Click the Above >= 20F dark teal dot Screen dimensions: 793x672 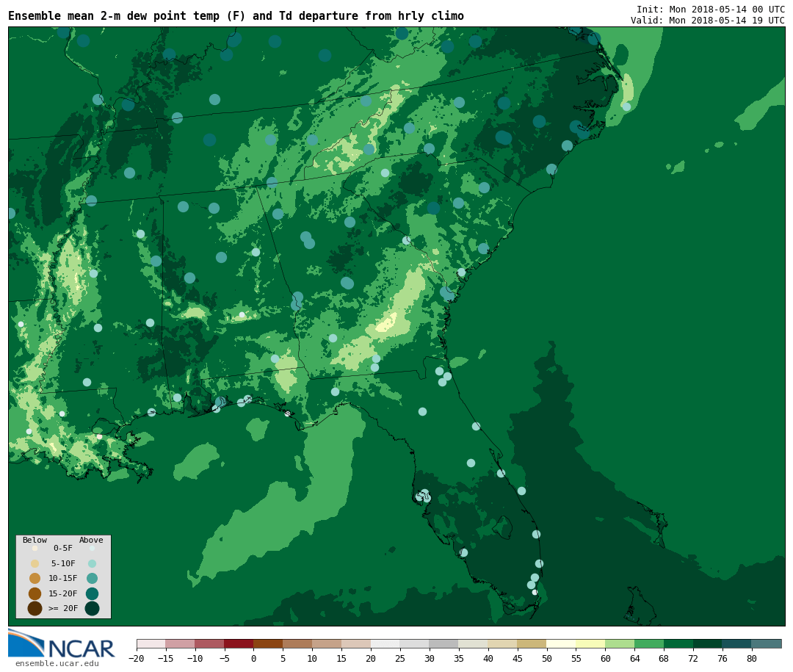click(92, 608)
